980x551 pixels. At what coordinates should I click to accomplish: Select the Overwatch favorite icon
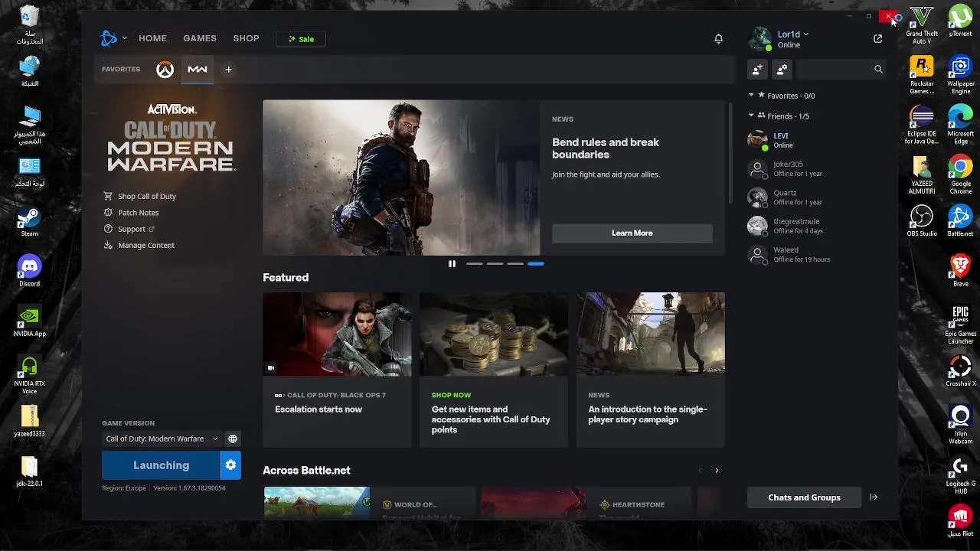coord(165,70)
